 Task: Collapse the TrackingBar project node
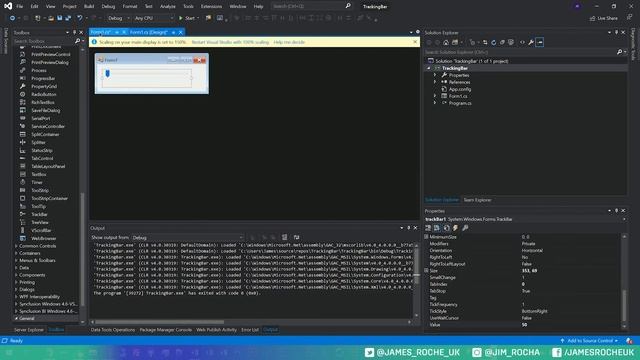(x=429, y=68)
